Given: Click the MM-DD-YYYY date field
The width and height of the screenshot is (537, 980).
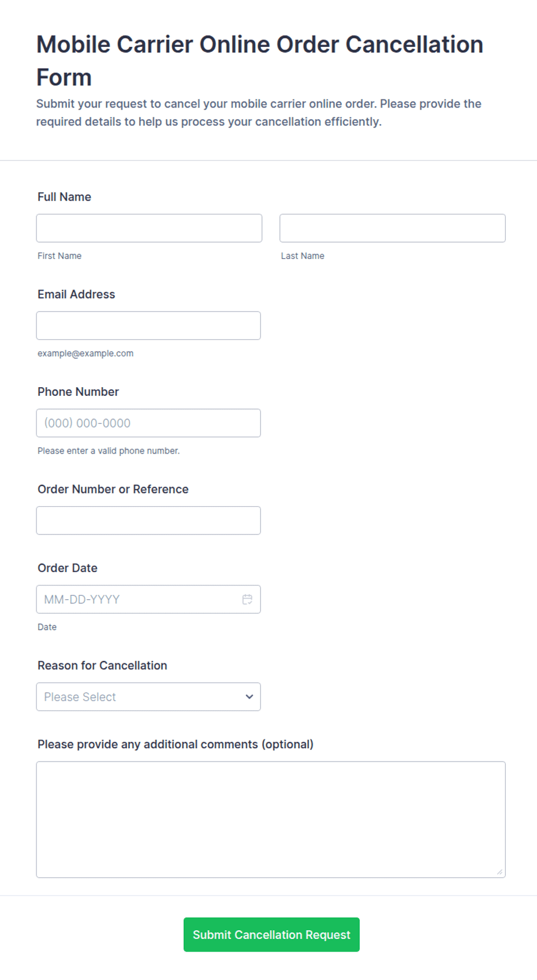Looking at the screenshot, I should pos(148,599).
